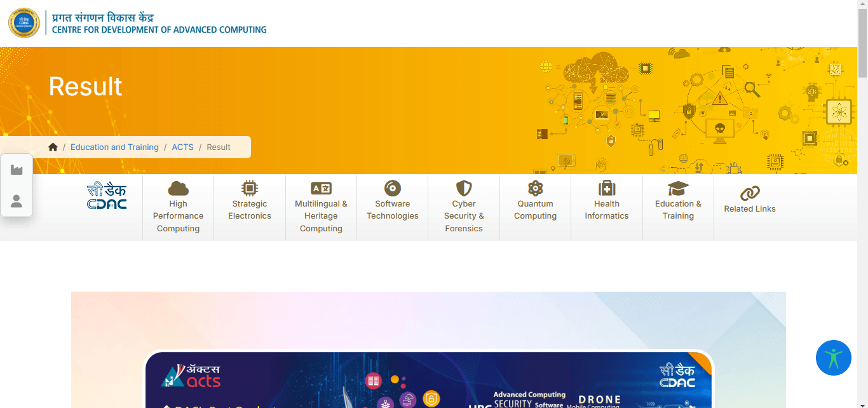The image size is (868, 408).
Task: Open the accessibility options button
Action: pos(833,358)
